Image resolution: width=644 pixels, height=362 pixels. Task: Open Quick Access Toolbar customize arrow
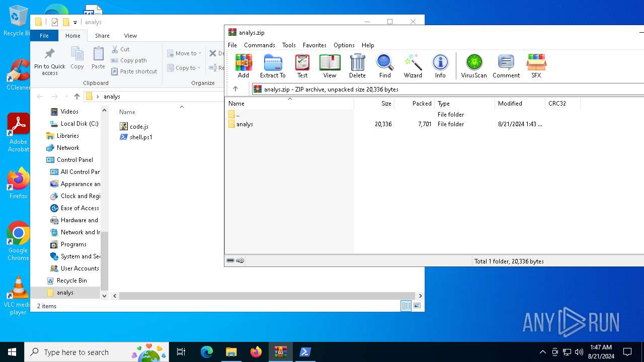[x=75, y=22]
